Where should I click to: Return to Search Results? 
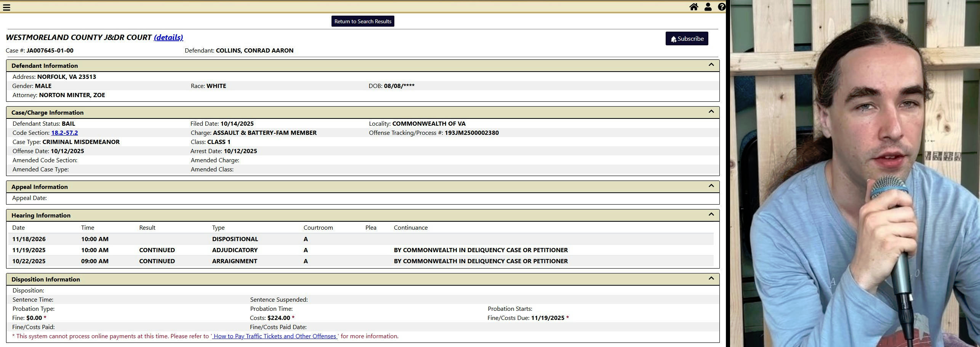point(362,21)
